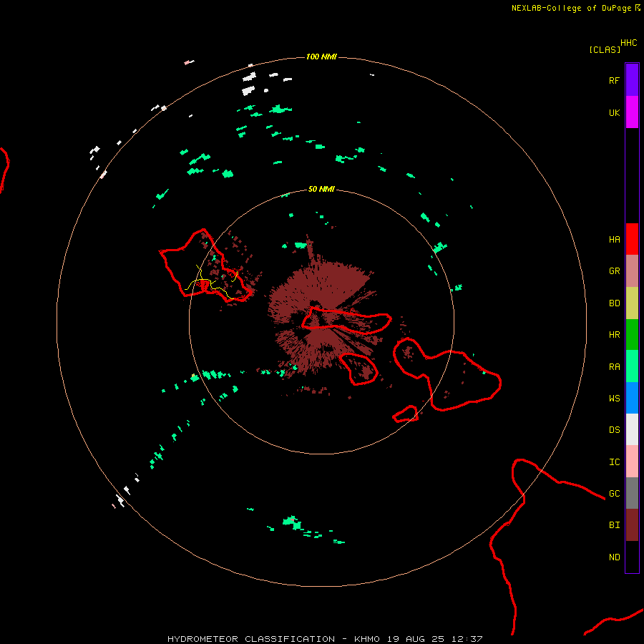
Task: Select the BD yellow legend block
Action: coord(632,303)
